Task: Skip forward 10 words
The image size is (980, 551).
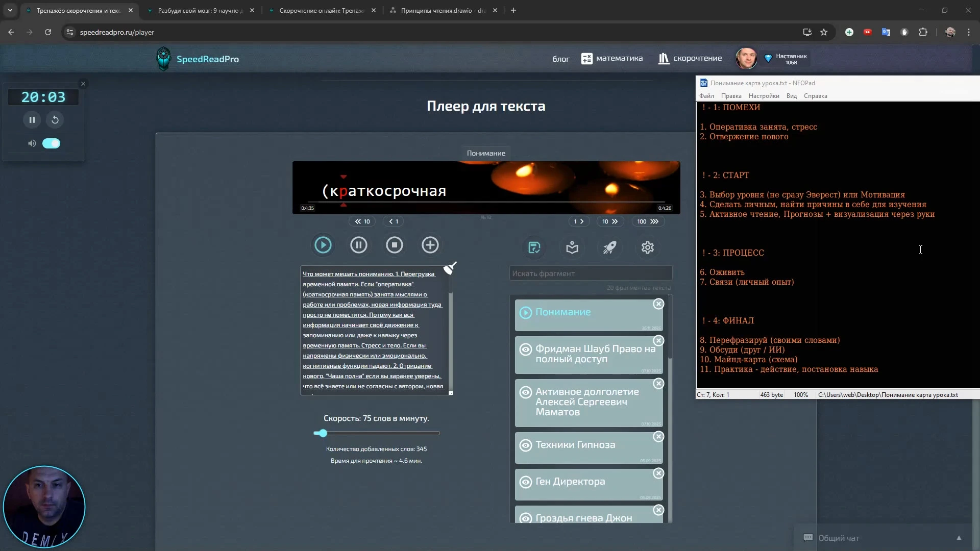Action: (x=610, y=221)
